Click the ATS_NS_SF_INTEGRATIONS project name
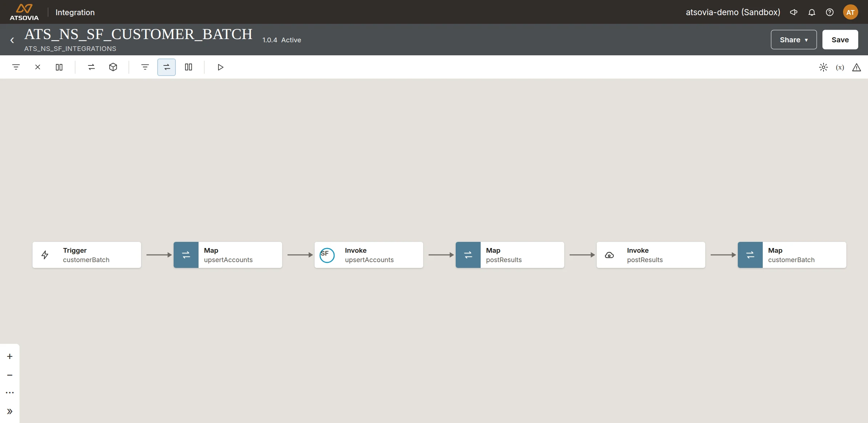Image resolution: width=868 pixels, height=423 pixels. [70, 48]
